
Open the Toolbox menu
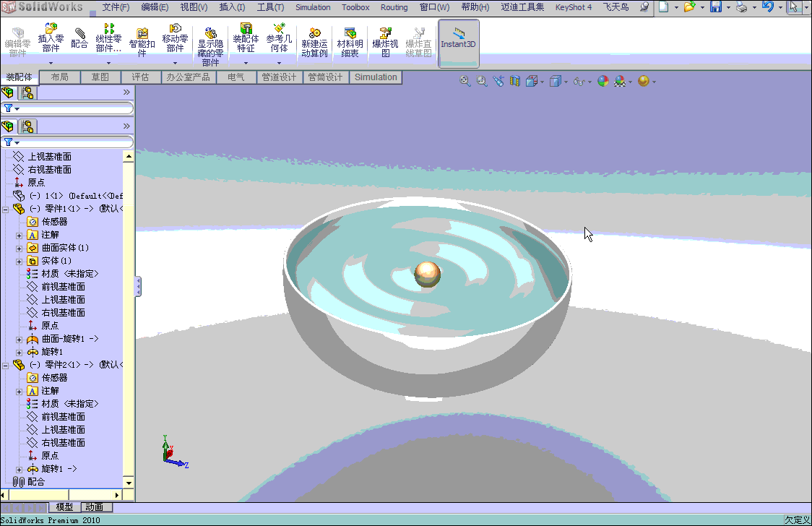pos(355,7)
